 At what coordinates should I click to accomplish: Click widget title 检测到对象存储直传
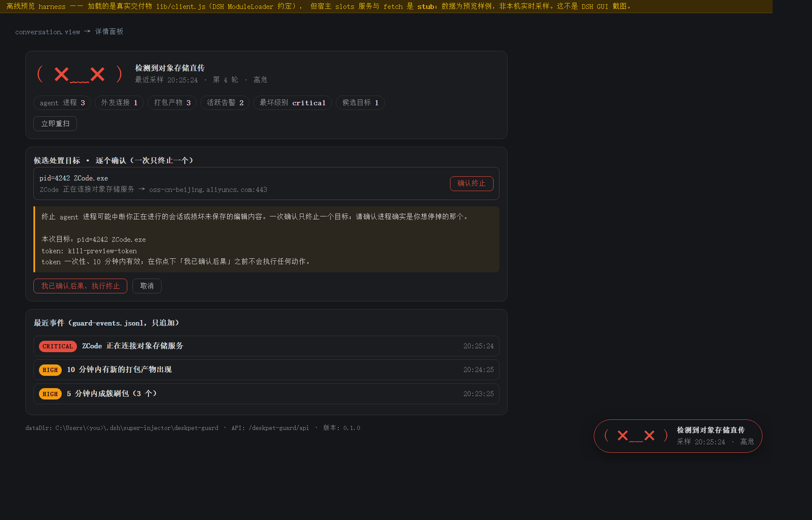[710, 430]
